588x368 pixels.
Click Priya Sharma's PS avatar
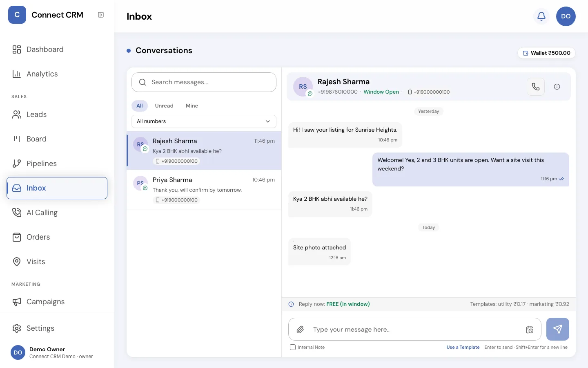pyautogui.click(x=140, y=183)
